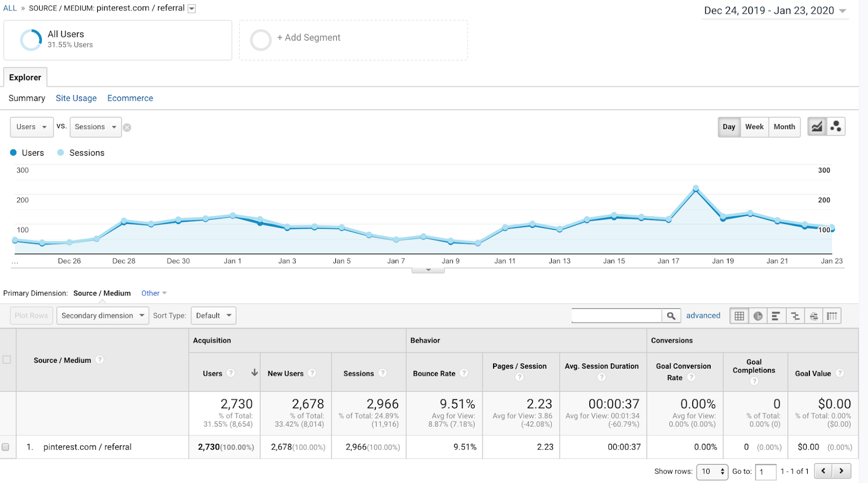Open help icon next to Bounce Rate
Image resolution: width=868 pixels, height=483 pixels.
[464, 373]
